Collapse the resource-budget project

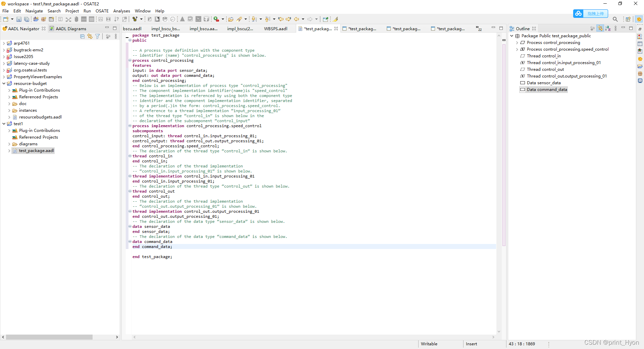[4, 84]
